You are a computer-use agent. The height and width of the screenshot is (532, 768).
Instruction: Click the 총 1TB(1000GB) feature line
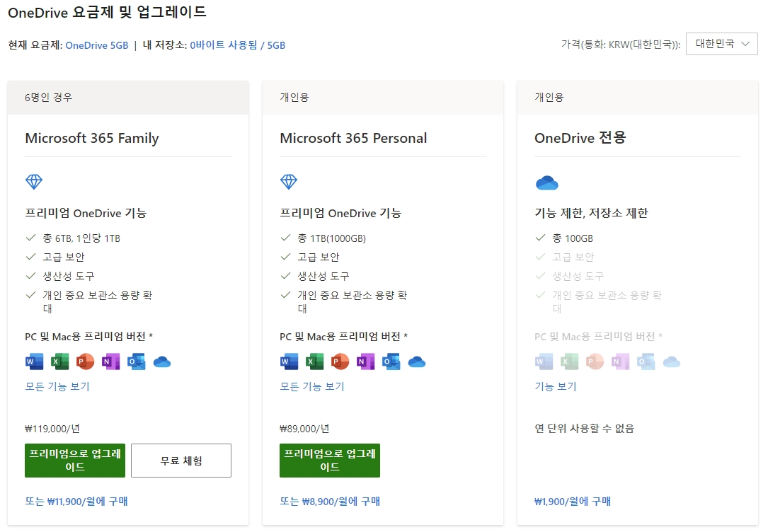pyautogui.click(x=331, y=238)
